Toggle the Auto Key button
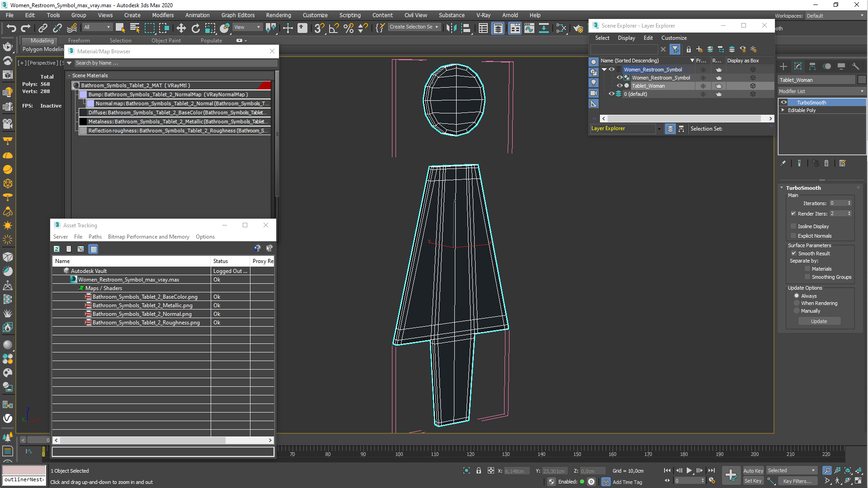 click(753, 470)
